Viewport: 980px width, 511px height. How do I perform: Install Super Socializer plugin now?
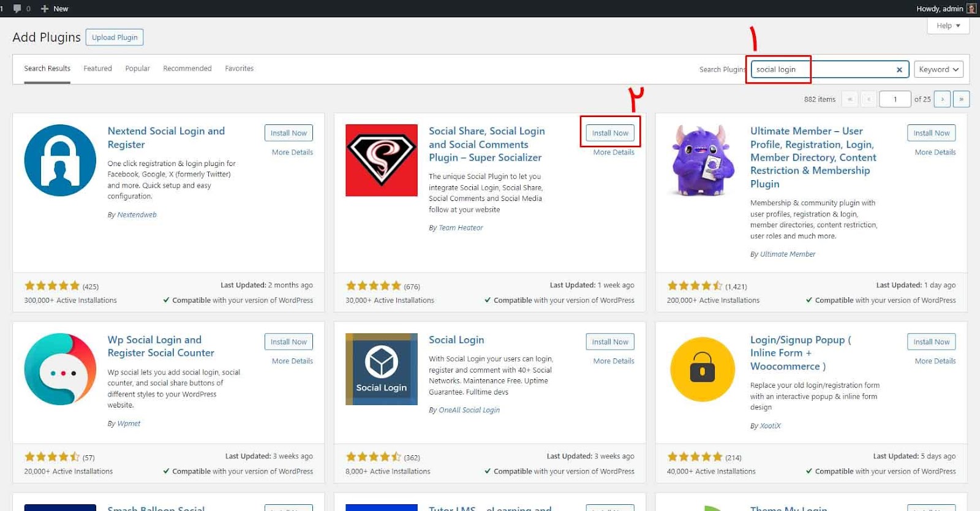pyautogui.click(x=610, y=133)
